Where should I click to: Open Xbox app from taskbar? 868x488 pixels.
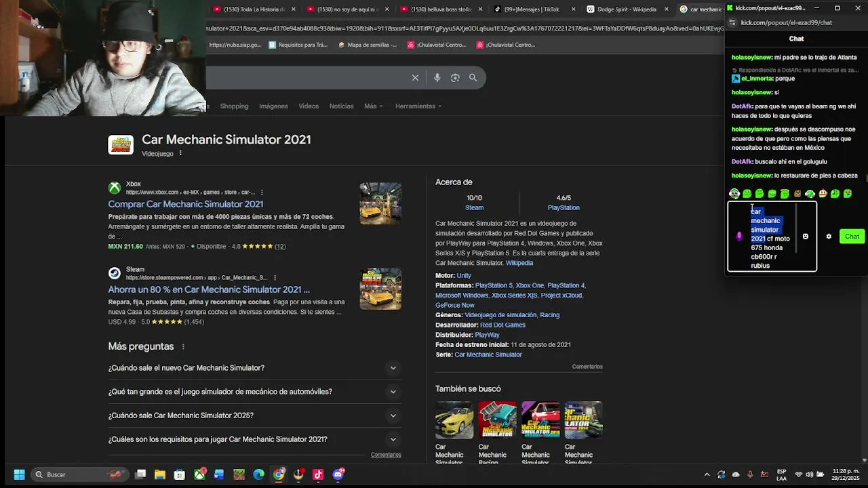[199, 474]
